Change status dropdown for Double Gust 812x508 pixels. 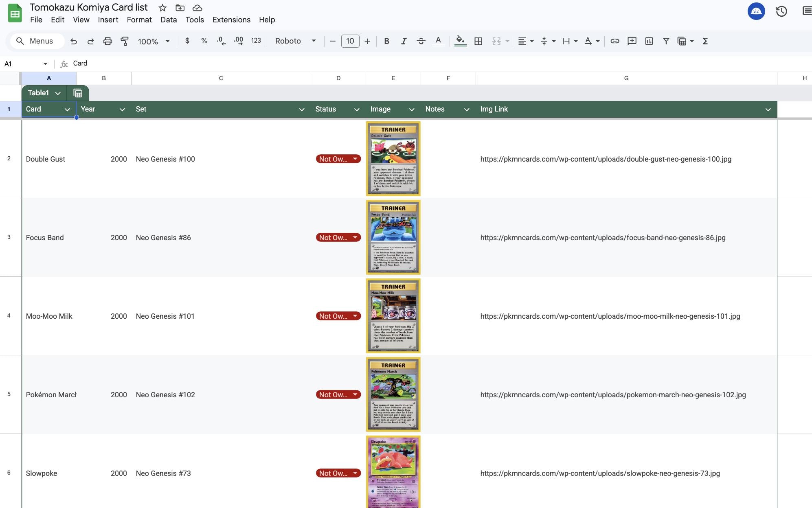point(338,159)
